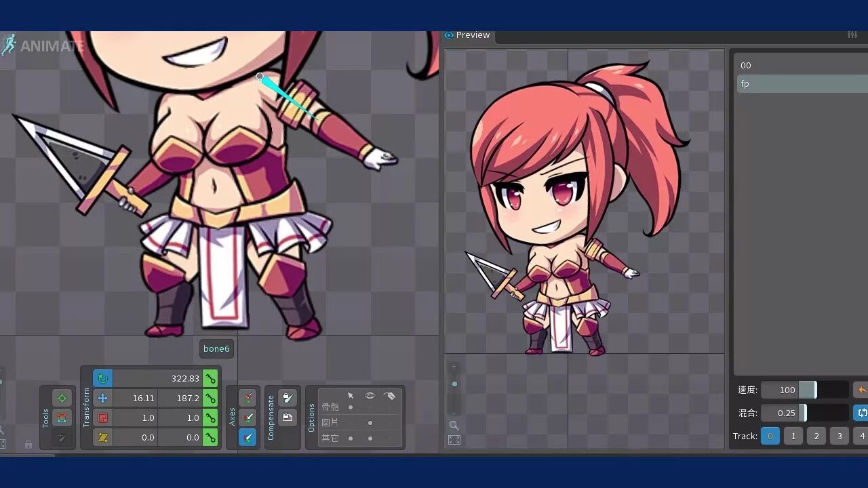
Task: Choose the highlighted World axes button
Action: click(248, 437)
